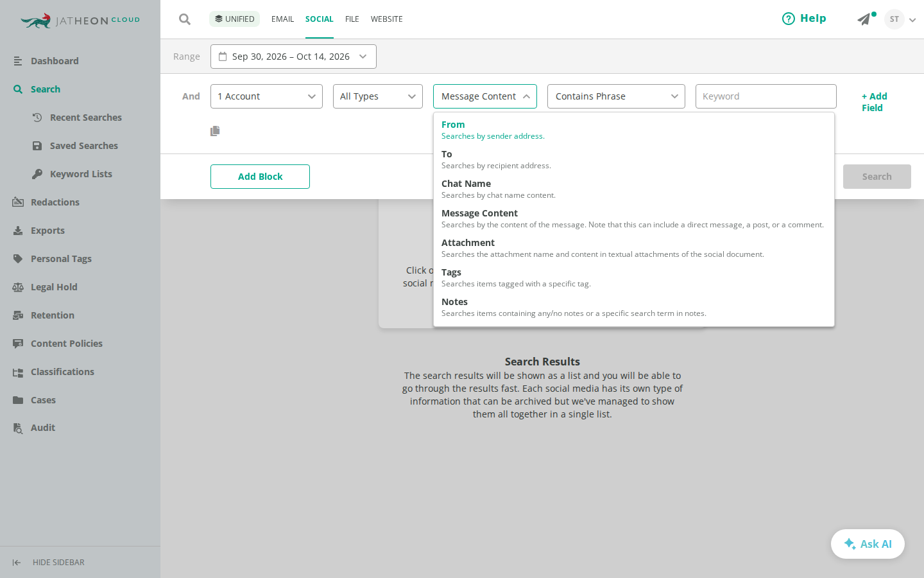The image size is (924, 578).
Task: Expand the All Types dropdown
Action: [x=378, y=96]
